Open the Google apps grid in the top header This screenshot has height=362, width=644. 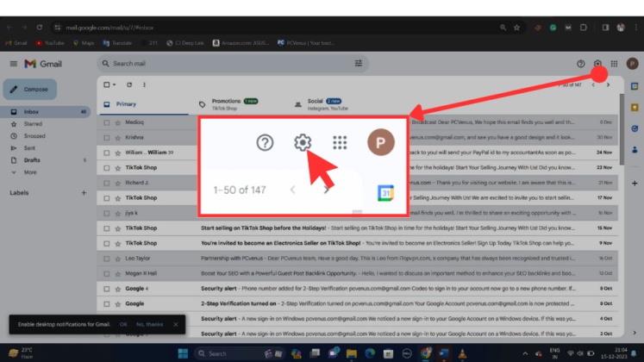coord(614,64)
